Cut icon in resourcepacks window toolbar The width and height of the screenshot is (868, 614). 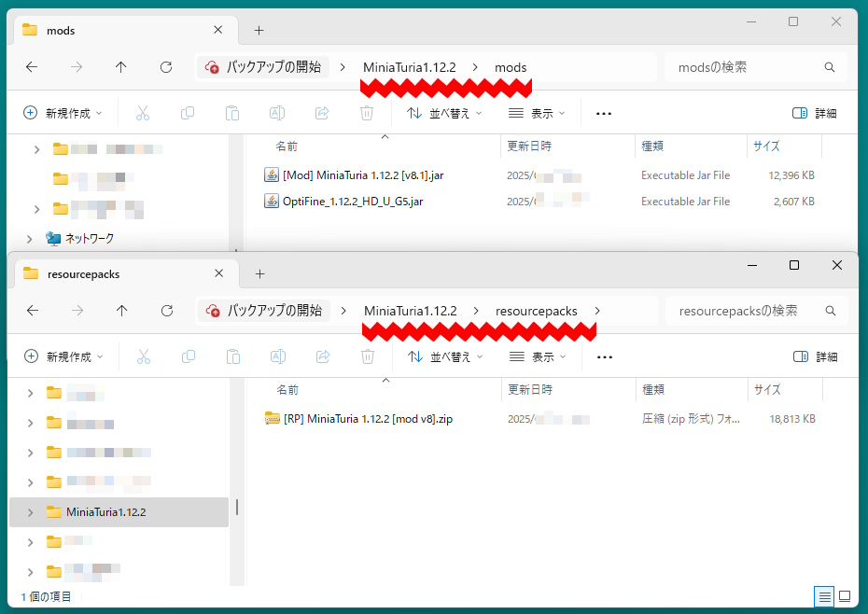pyautogui.click(x=144, y=356)
